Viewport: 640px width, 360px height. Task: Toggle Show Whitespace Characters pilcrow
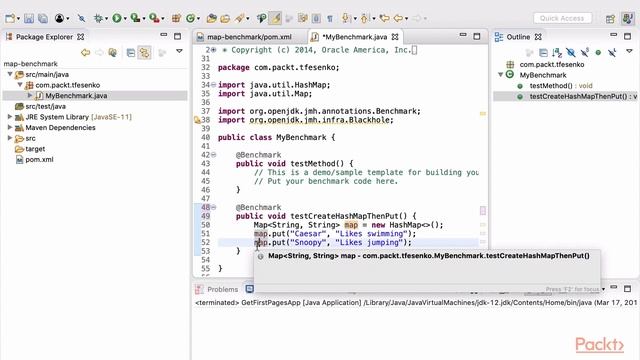click(330, 18)
